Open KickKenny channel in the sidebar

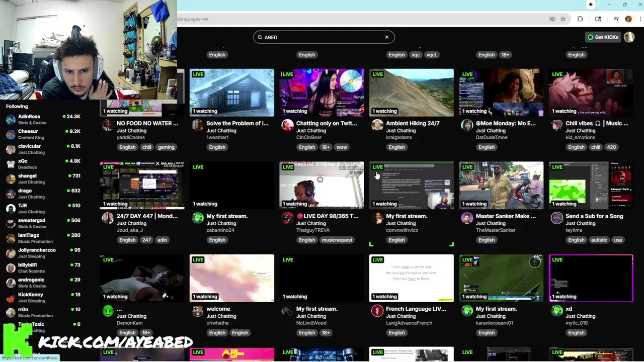[x=43, y=297]
